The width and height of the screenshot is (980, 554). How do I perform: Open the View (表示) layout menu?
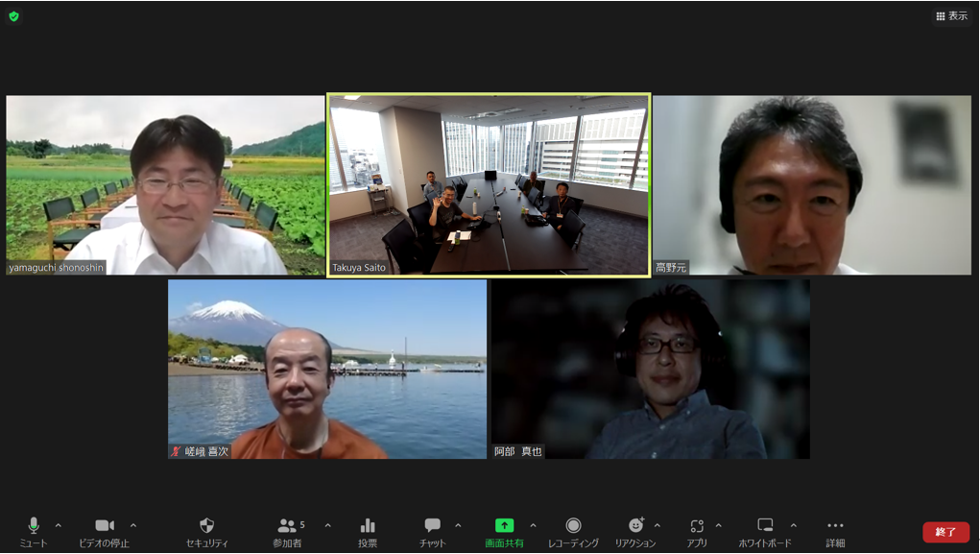point(951,16)
